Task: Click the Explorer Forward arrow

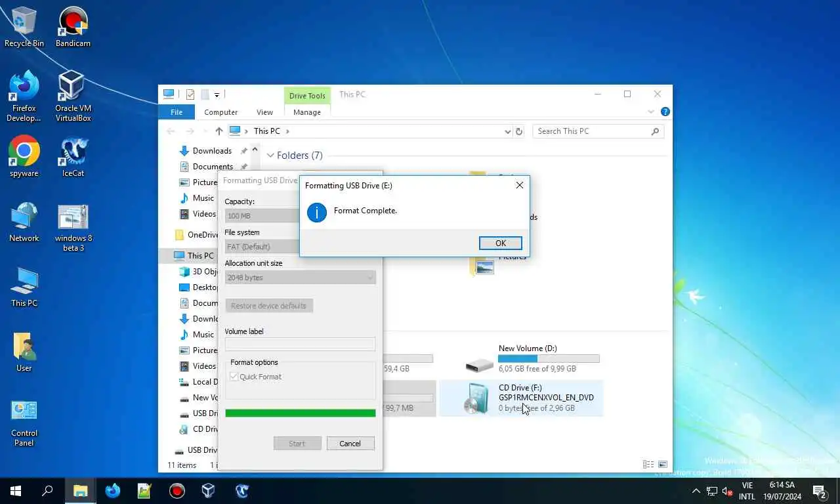Action: click(190, 131)
